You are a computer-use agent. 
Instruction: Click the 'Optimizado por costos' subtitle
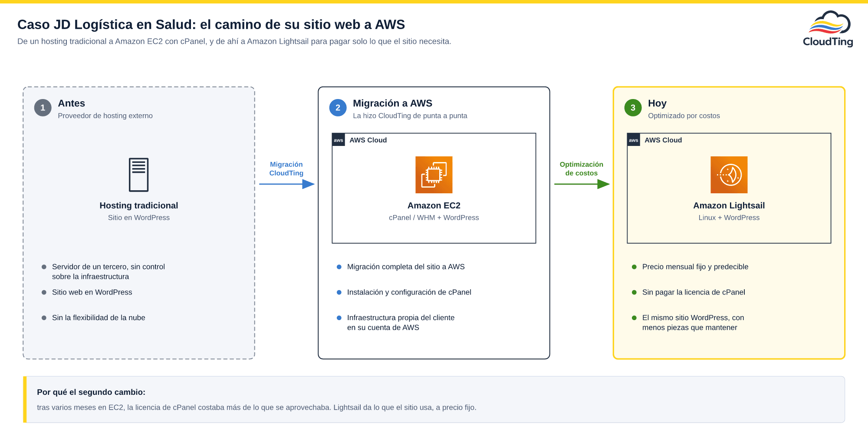(684, 116)
